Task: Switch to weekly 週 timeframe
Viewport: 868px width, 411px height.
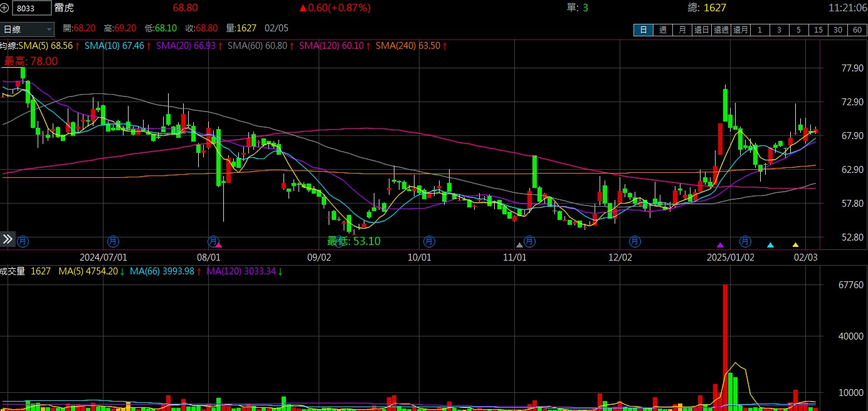Action: point(662,29)
